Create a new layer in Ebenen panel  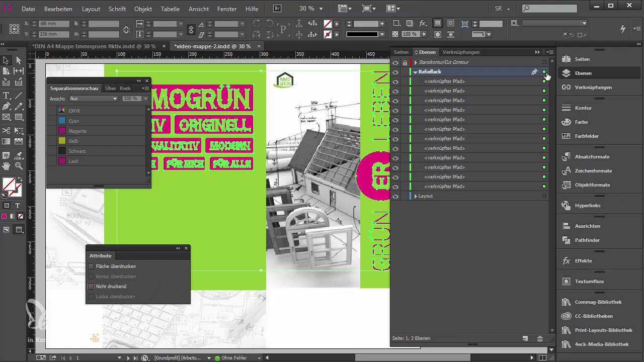(x=525, y=339)
